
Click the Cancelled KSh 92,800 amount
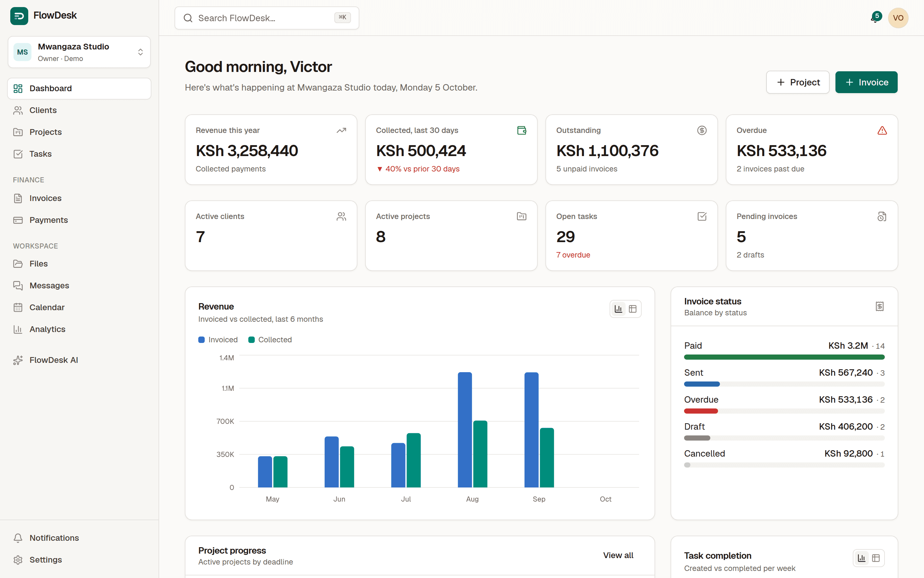(x=848, y=454)
